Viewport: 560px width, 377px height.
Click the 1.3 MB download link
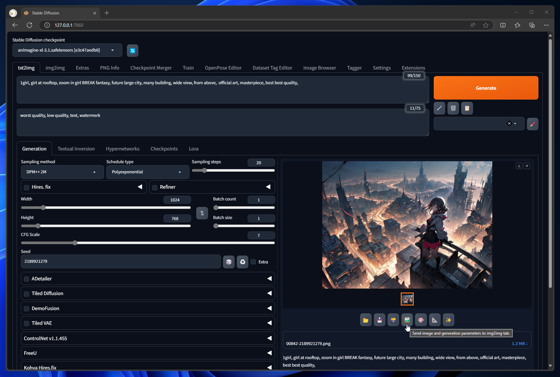(x=520, y=343)
